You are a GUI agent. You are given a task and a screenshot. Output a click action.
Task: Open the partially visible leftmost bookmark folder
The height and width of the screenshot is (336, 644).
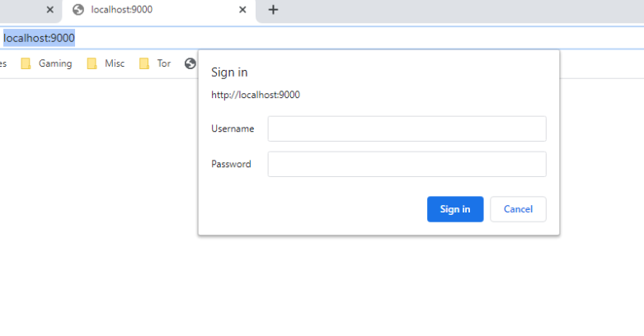(x=3, y=63)
